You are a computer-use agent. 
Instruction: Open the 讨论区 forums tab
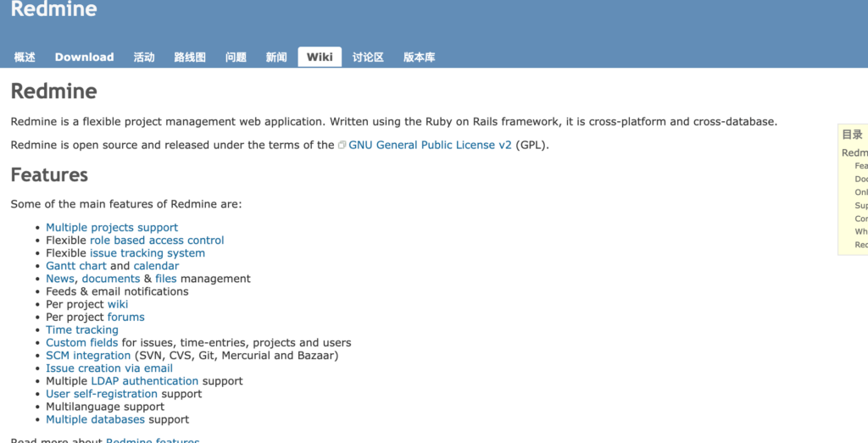[368, 58]
